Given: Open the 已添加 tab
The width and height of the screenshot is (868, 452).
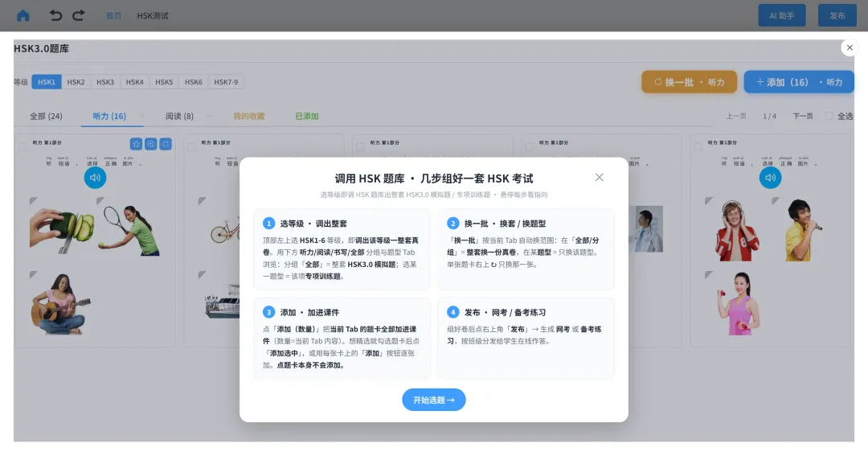Looking at the screenshot, I should pyautogui.click(x=307, y=117).
